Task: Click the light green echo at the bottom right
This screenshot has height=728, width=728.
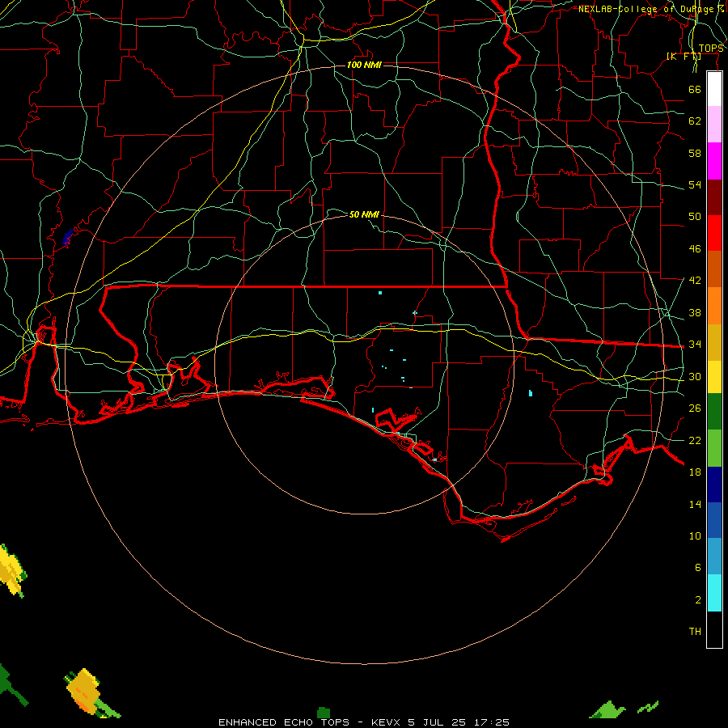Action: coord(607,709)
